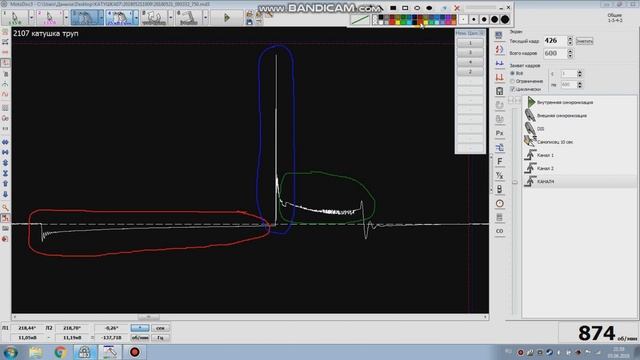Select 'Внутренняя синхронизация' trigger option
Image resolution: width=640 pixels, height=360 pixels.
click(565, 102)
